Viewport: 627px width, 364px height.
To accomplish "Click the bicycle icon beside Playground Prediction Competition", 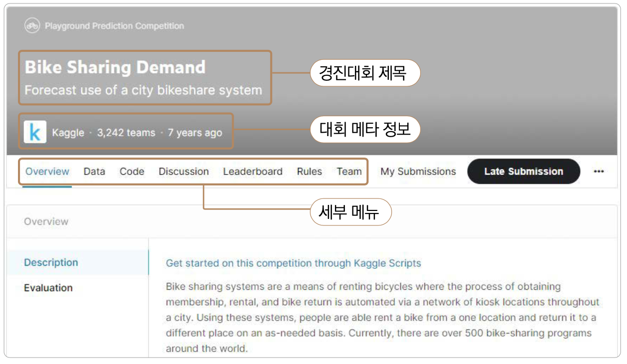I will pyautogui.click(x=32, y=25).
